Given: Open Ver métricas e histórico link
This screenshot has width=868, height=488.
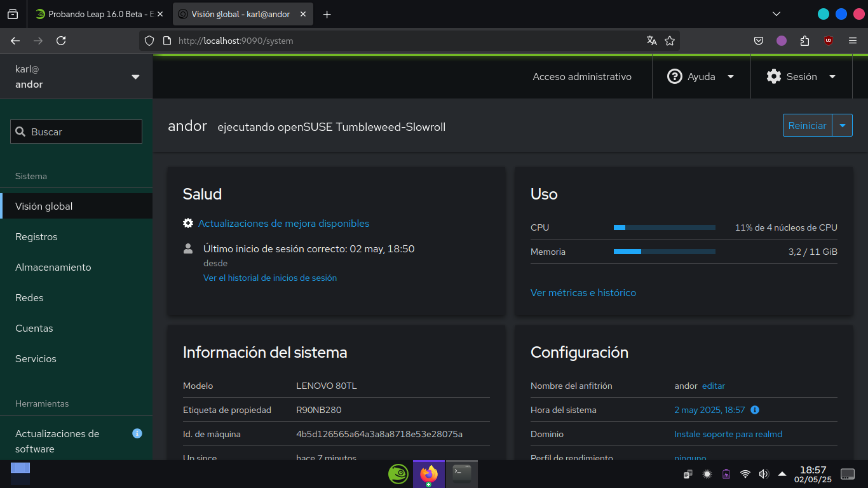Looking at the screenshot, I should (x=583, y=293).
